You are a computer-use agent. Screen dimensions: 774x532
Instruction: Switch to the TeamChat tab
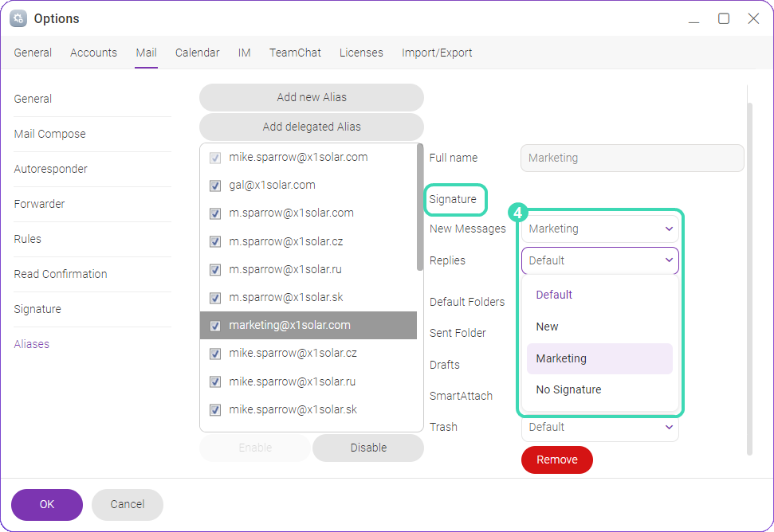295,53
